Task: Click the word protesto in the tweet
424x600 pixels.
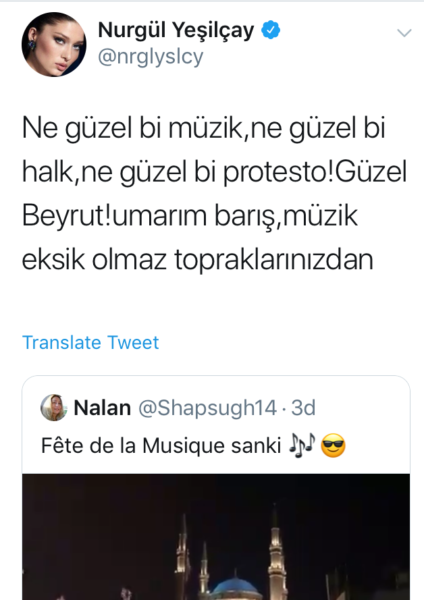Action: pos(277,173)
